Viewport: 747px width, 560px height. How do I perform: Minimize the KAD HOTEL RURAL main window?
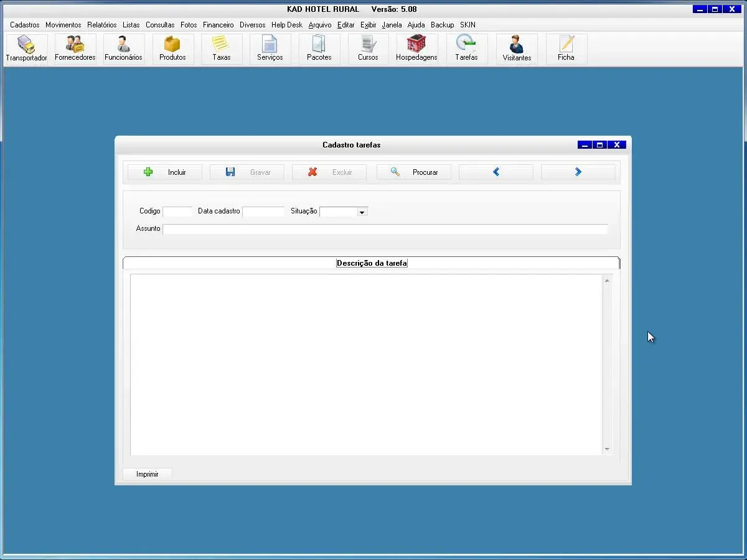click(x=700, y=9)
